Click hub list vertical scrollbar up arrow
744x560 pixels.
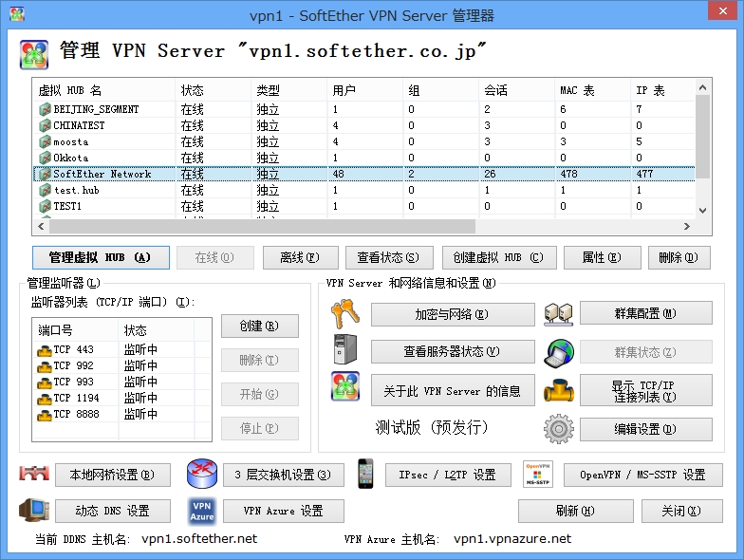point(702,87)
